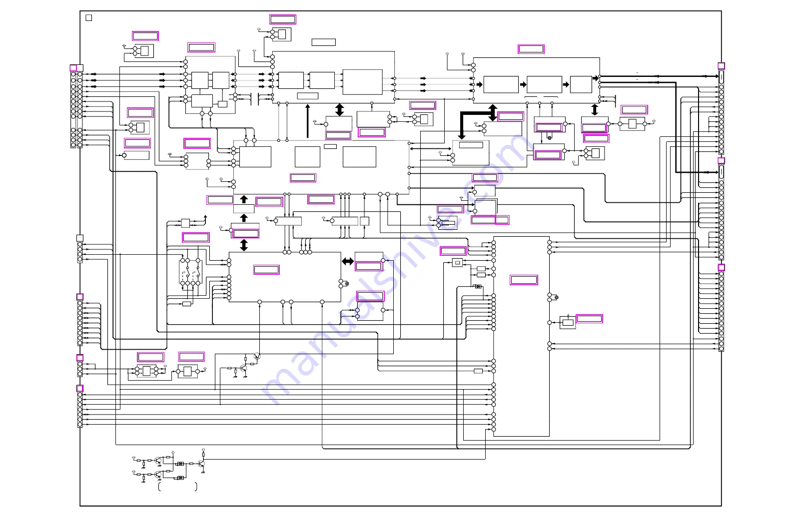Open the magenta square atop the bottom-left connector
The width and height of the screenshot is (791, 532).
pos(79,389)
